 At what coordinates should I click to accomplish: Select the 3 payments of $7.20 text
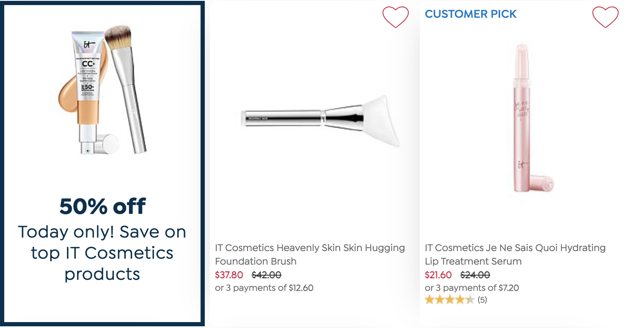472,288
